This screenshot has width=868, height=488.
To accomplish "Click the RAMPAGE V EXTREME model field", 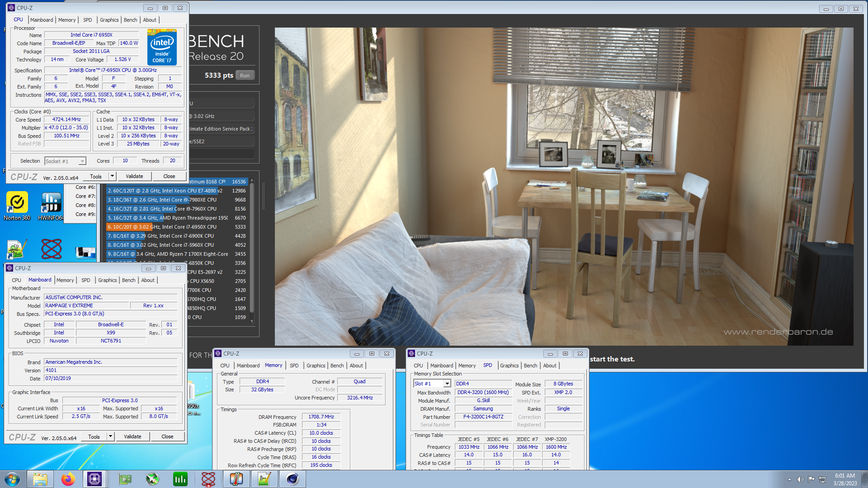I will pyautogui.click(x=86, y=305).
